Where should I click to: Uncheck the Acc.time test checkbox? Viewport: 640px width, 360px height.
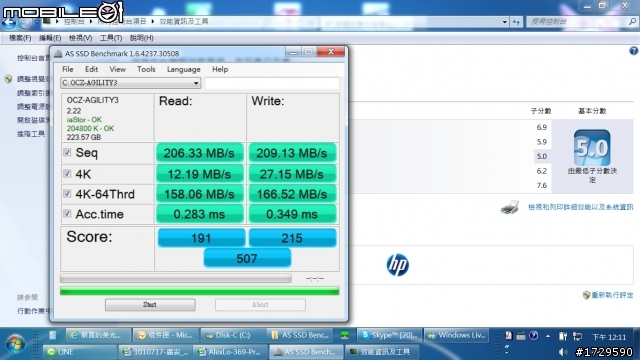pyautogui.click(x=67, y=213)
